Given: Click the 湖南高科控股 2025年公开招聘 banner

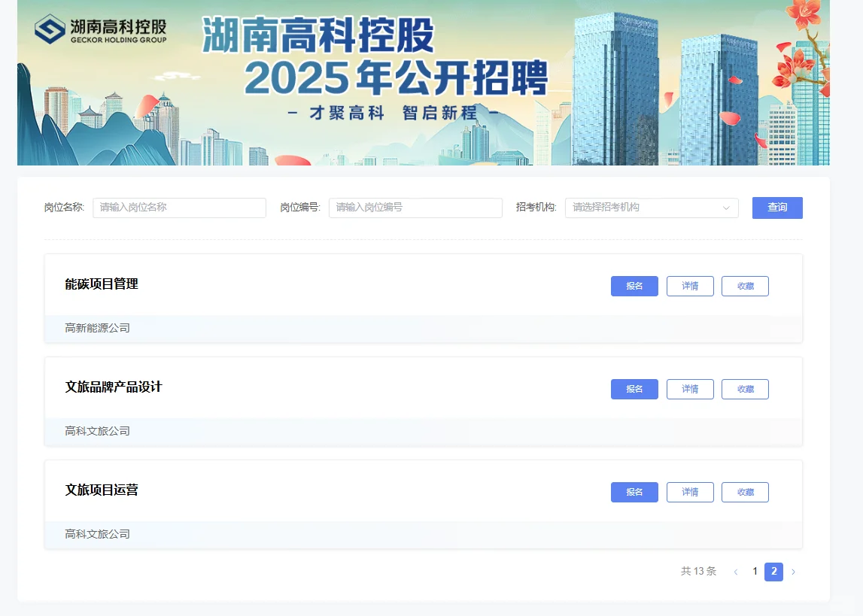Looking at the screenshot, I should point(424,83).
